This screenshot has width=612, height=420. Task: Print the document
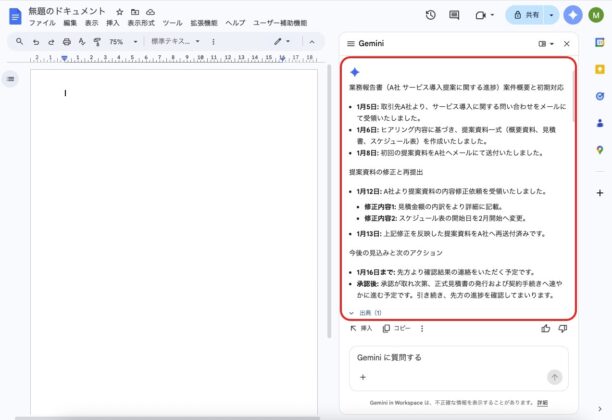(x=67, y=42)
